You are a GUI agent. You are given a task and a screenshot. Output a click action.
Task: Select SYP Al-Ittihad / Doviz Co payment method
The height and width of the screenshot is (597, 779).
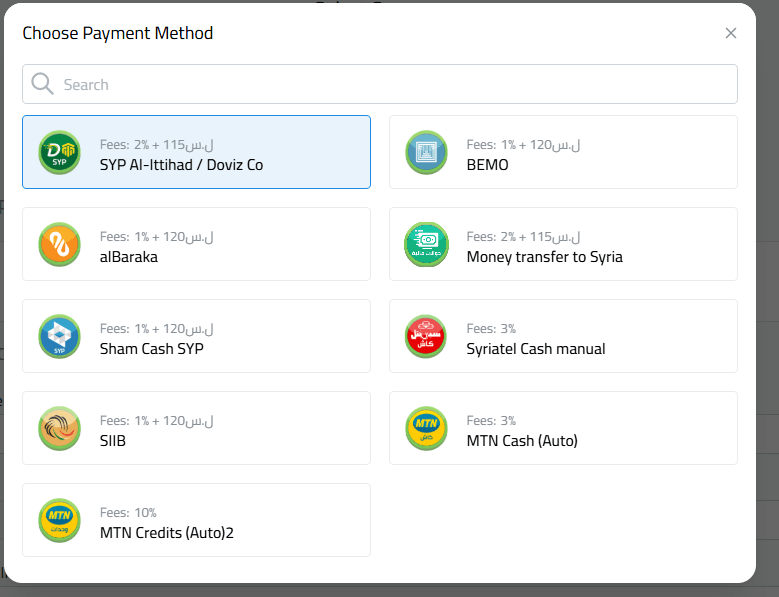[196, 152]
